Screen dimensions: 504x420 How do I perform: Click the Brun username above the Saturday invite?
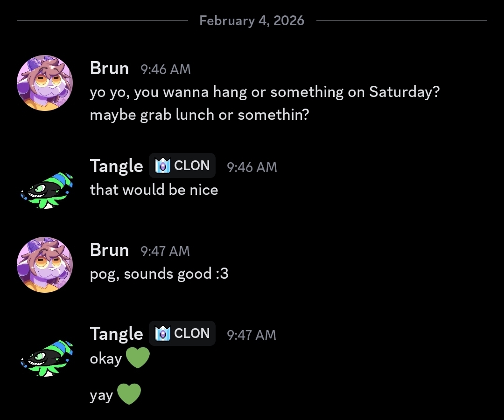tap(109, 69)
